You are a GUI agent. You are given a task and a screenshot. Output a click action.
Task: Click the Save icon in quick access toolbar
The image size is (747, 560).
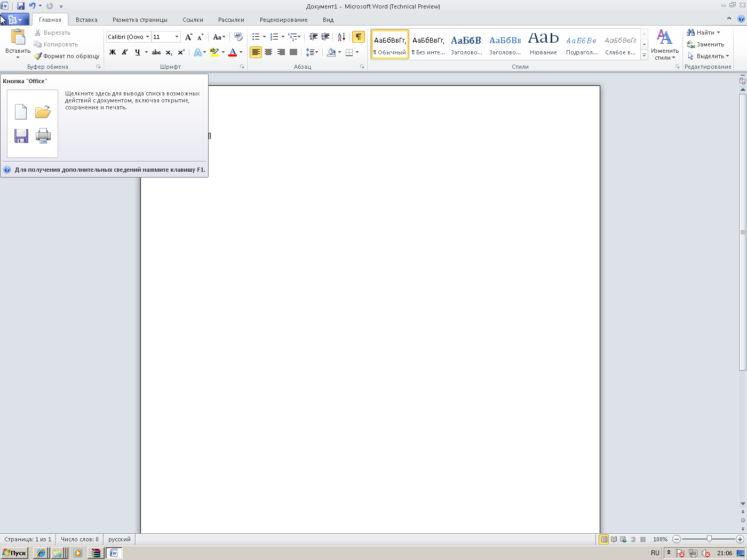pos(21,6)
